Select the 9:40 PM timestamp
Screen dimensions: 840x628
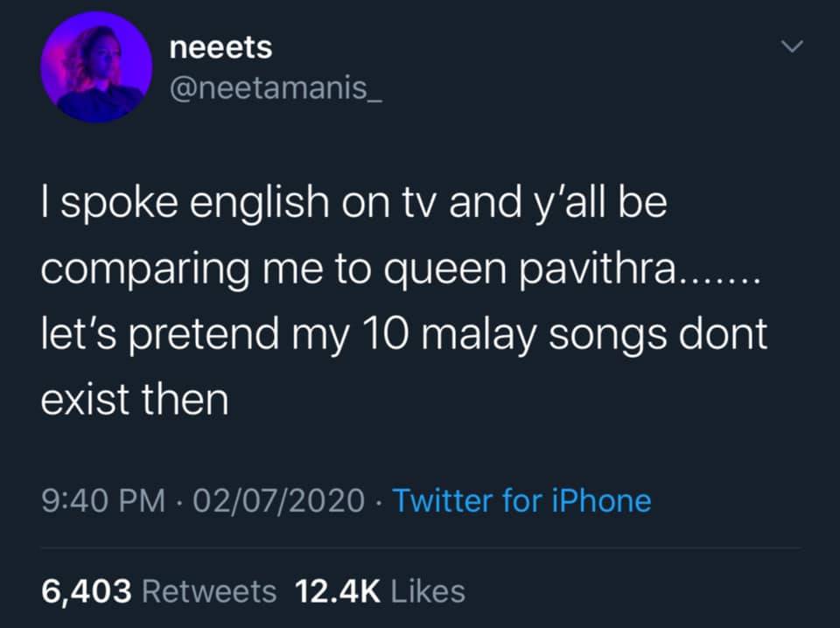coord(103,501)
